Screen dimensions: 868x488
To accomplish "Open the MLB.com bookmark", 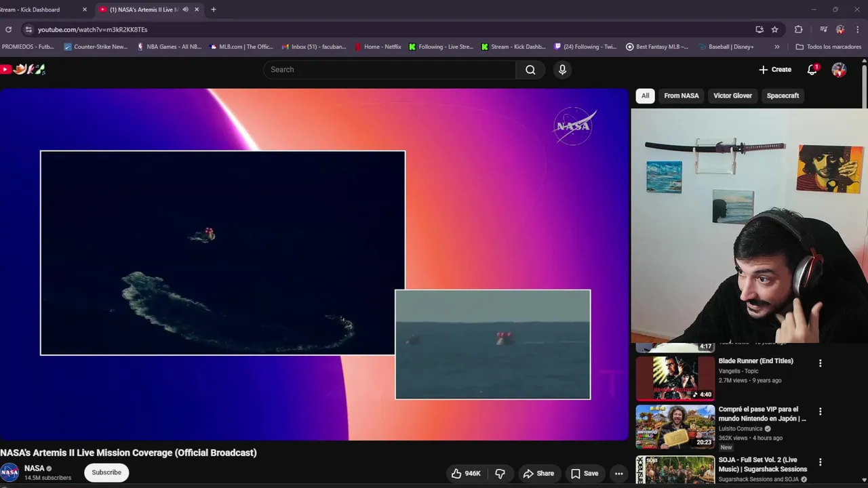I will [x=241, y=47].
